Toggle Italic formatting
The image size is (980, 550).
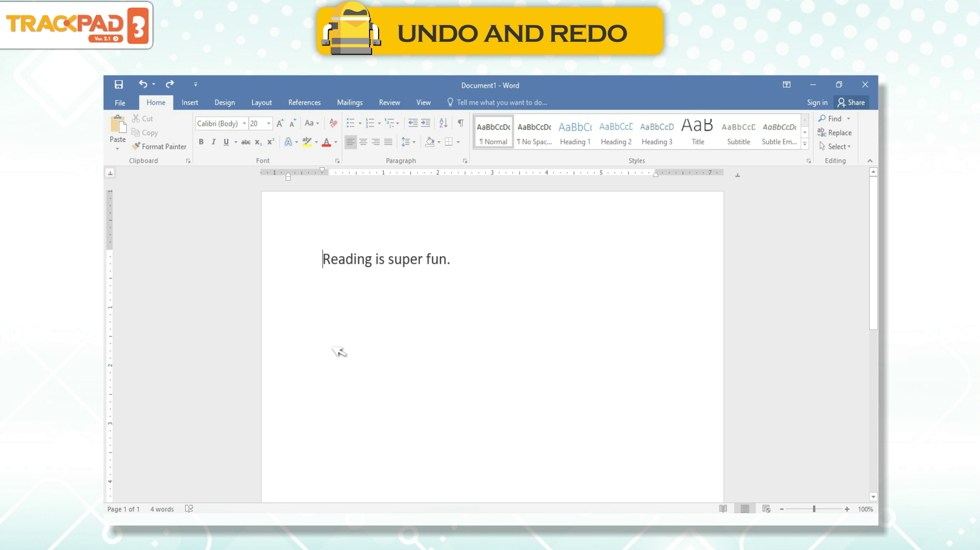[213, 142]
